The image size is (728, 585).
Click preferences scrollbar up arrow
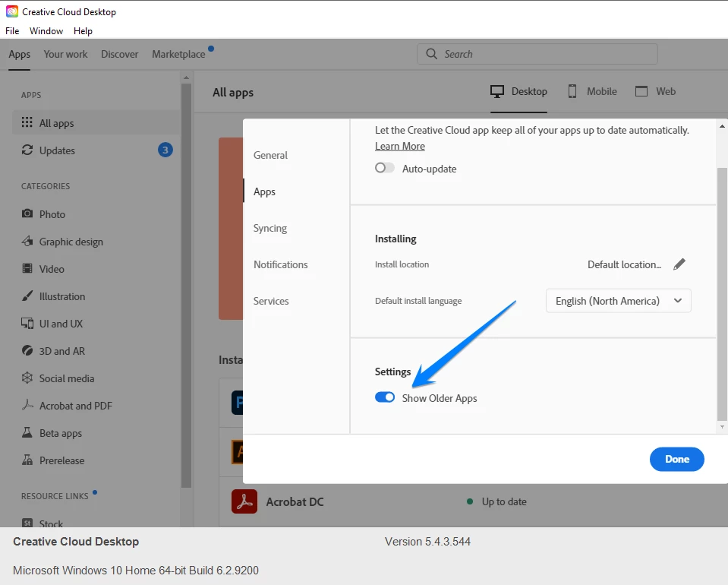(x=722, y=126)
